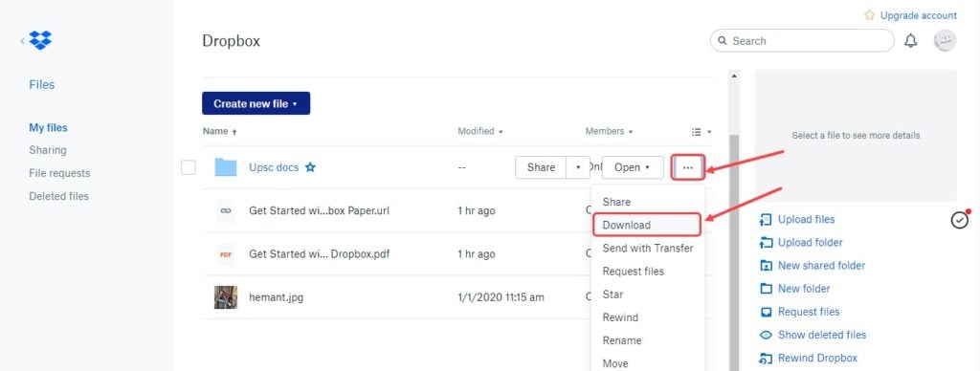This screenshot has height=371, width=980.
Task: Click Upload files link
Action: (806, 220)
